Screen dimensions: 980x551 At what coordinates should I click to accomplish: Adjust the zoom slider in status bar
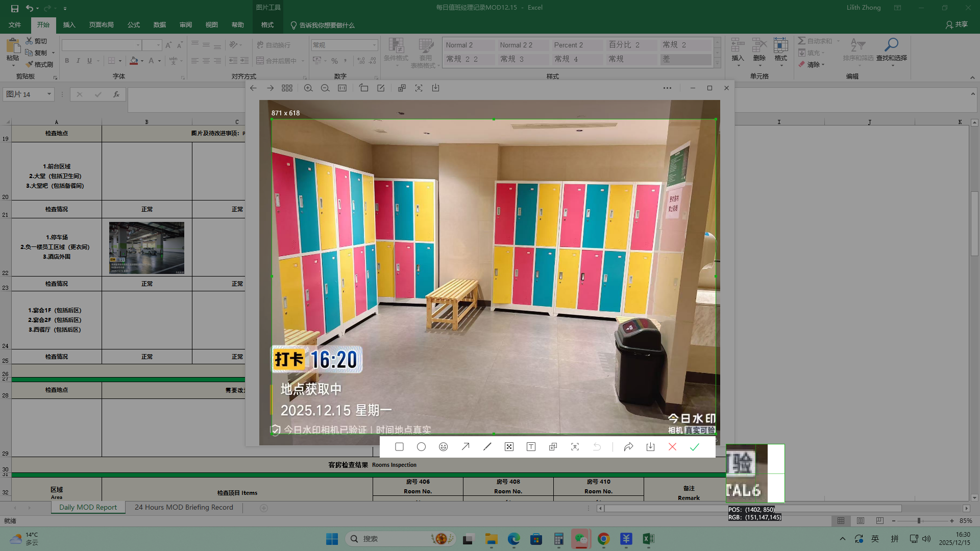pyautogui.click(x=919, y=521)
